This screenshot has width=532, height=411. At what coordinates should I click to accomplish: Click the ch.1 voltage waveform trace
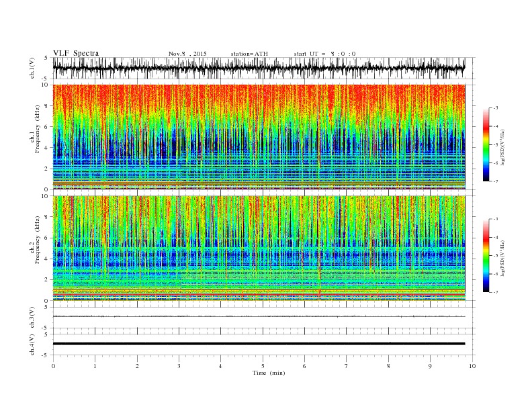pyautogui.click(x=259, y=68)
